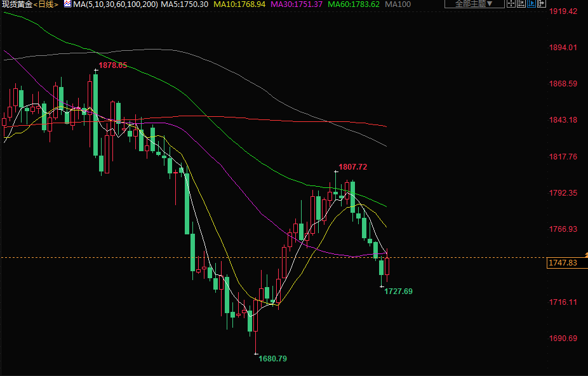Click the orange arrow marker above the price tag
This screenshot has height=376, width=588.
tap(586, 255)
